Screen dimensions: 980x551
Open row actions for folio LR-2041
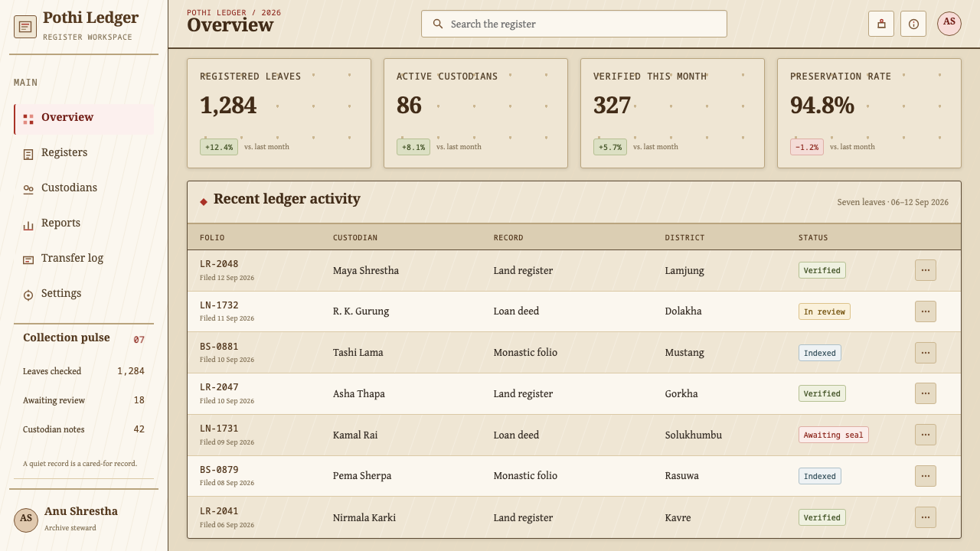(926, 517)
